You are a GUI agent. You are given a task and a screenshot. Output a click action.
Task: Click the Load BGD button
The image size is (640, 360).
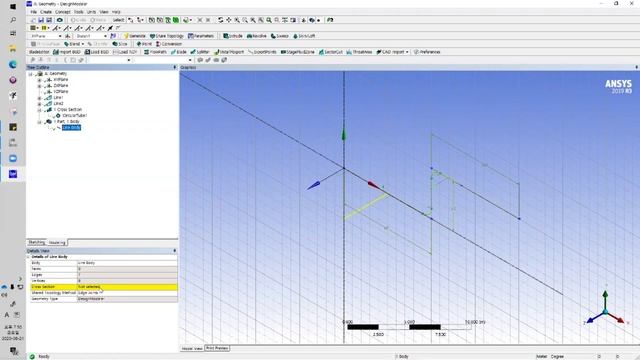[97, 52]
